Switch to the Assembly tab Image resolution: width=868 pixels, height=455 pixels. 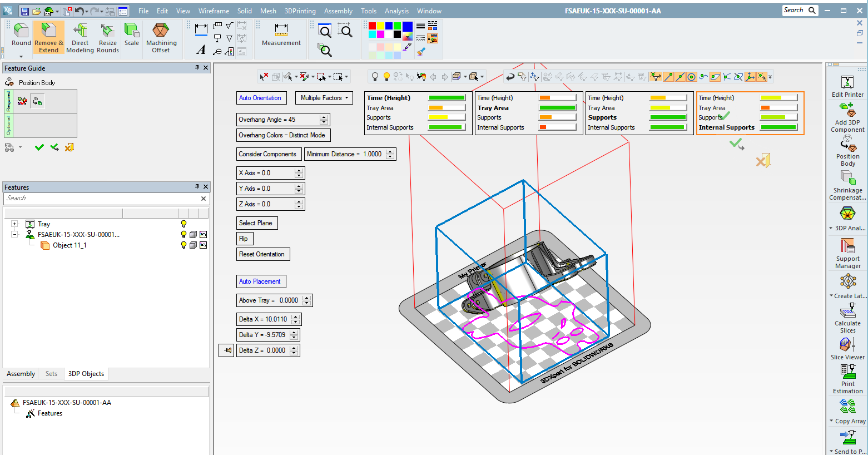pyautogui.click(x=20, y=373)
